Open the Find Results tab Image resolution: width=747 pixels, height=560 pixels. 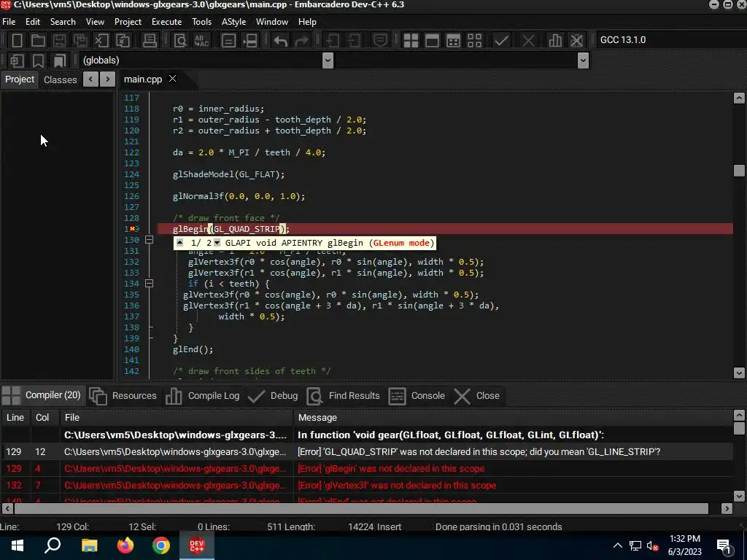tap(343, 396)
